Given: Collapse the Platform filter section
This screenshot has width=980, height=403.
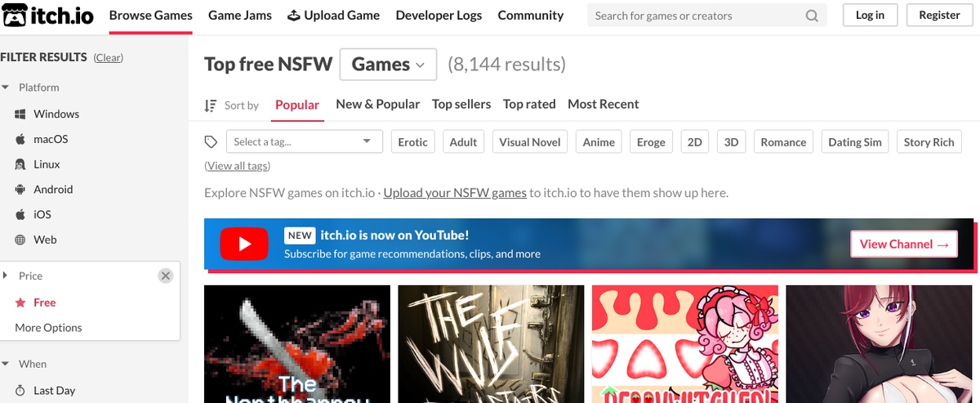Looking at the screenshot, I should [x=5, y=87].
